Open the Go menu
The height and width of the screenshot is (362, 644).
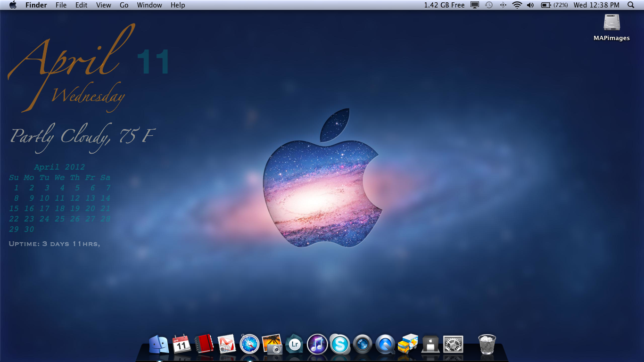[x=124, y=5]
